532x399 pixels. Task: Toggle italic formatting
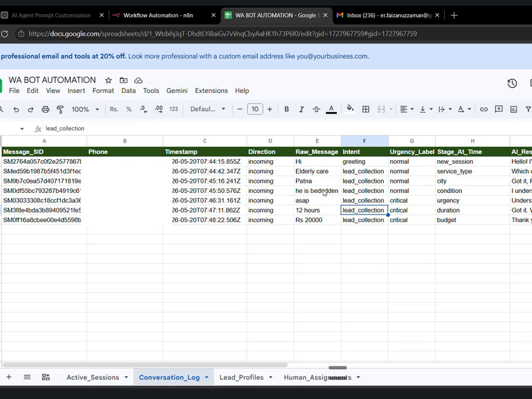point(301,109)
